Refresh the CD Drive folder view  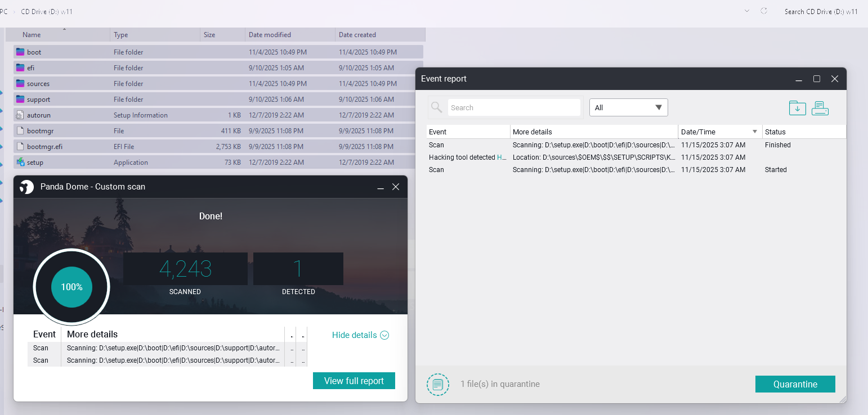pos(764,11)
